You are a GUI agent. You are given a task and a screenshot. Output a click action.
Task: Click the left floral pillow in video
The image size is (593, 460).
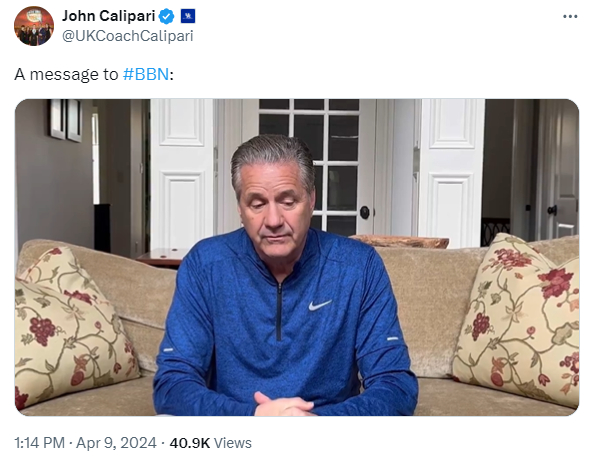[x=74, y=327]
